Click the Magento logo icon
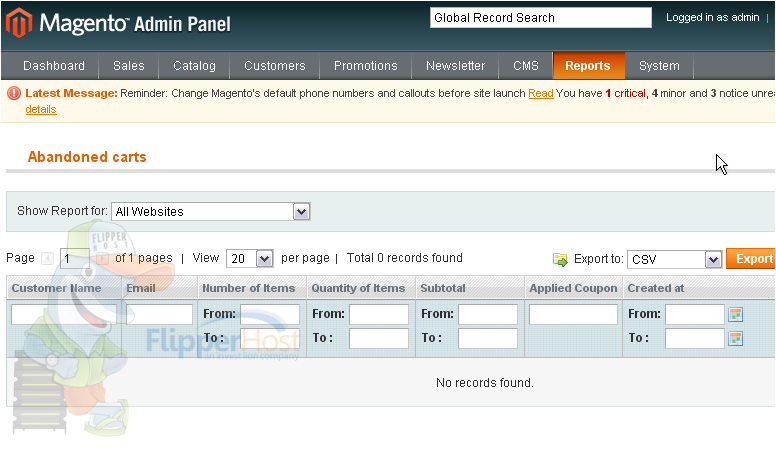The image size is (776, 450). [x=19, y=23]
